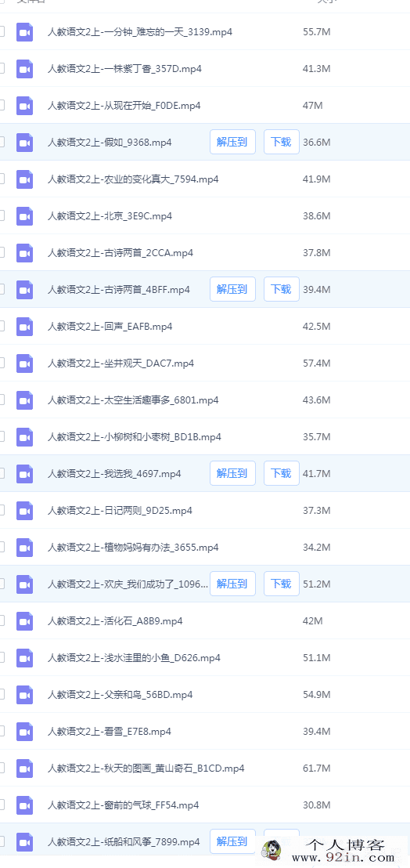Viewport: 410px width, 868px height.
Task: Select file name 农业的变化真大_7594.mp4
Action: tap(133, 179)
